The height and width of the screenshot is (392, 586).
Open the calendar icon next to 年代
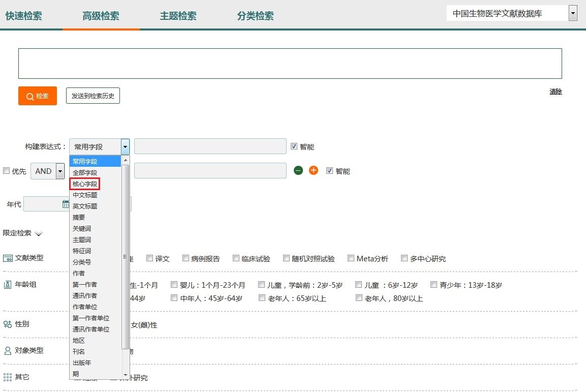[x=66, y=204]
